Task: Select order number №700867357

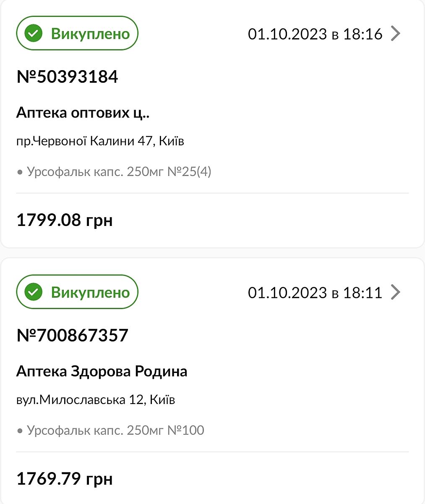Action: [72, 336]
